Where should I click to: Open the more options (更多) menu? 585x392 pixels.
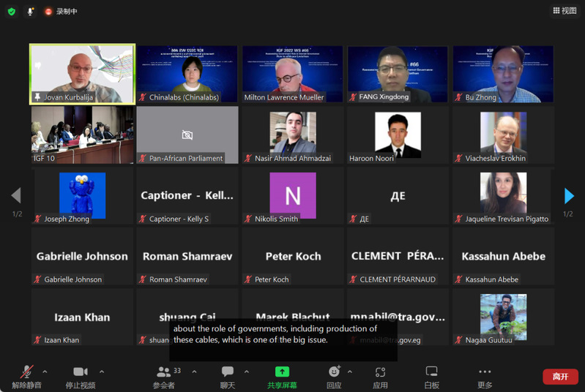pyautogui.click(x=485, y=375)
